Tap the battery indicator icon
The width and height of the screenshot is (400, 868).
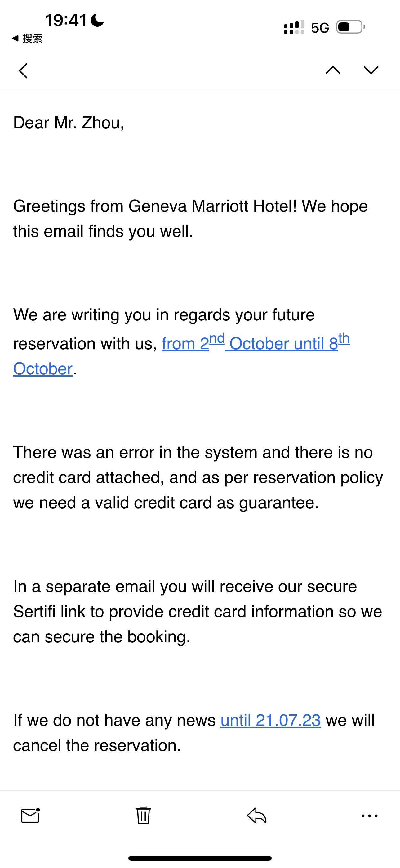tap(351, 27)
